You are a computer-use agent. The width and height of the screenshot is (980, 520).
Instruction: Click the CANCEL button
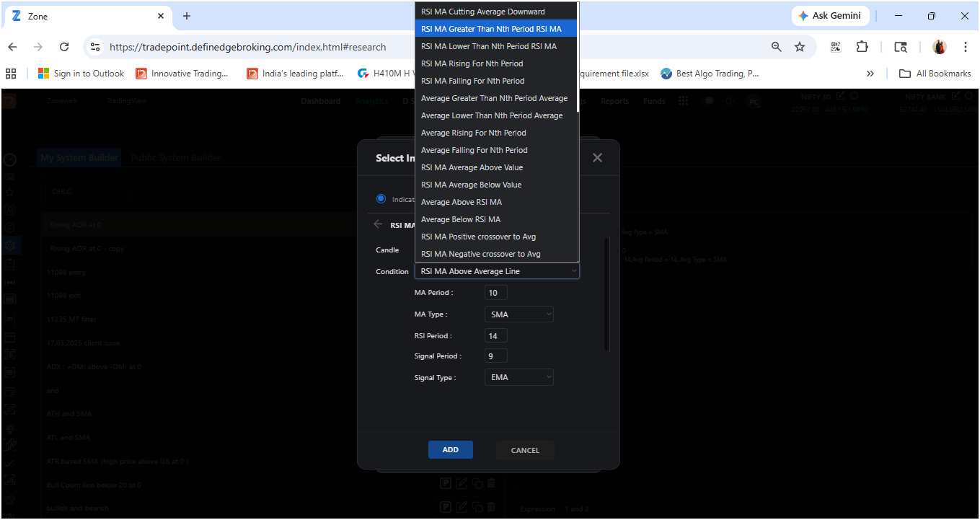tap(525, 450)
